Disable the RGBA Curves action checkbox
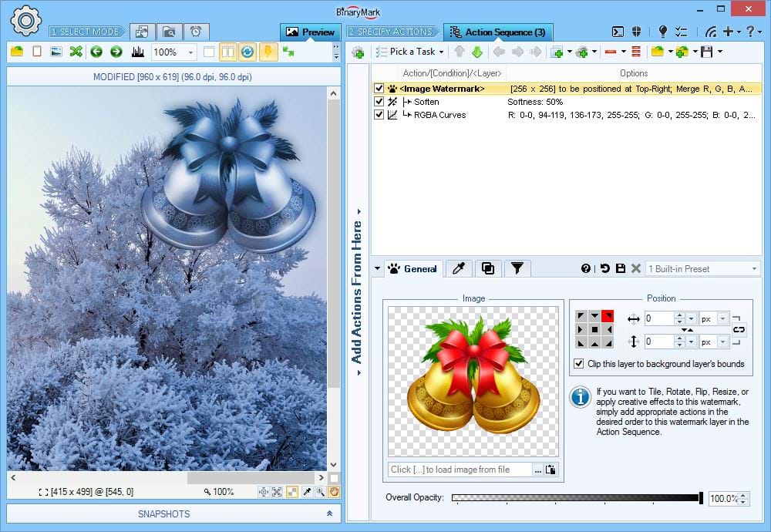Image resolution: width=771 pixels, height=532 pixels. point(379,115)
